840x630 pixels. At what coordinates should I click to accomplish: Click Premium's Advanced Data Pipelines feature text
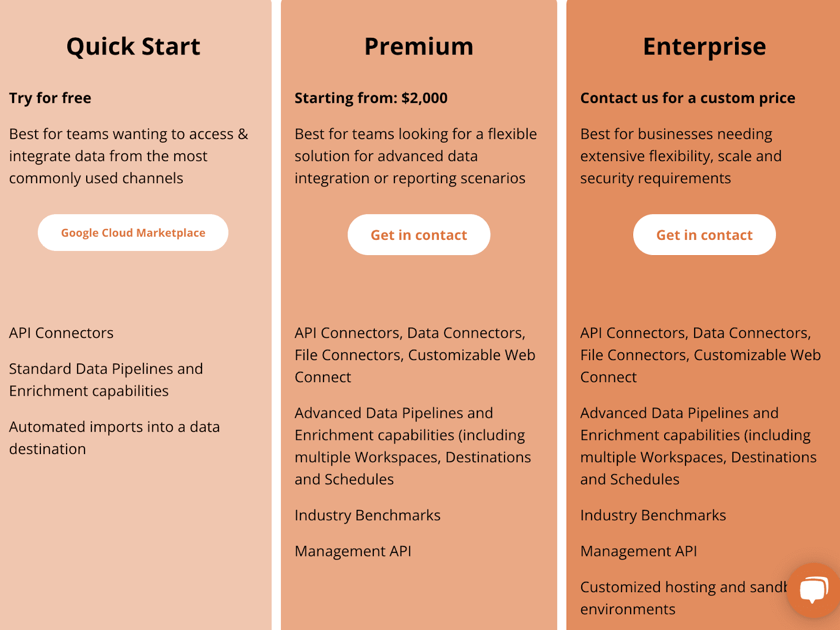coord(413,446)
